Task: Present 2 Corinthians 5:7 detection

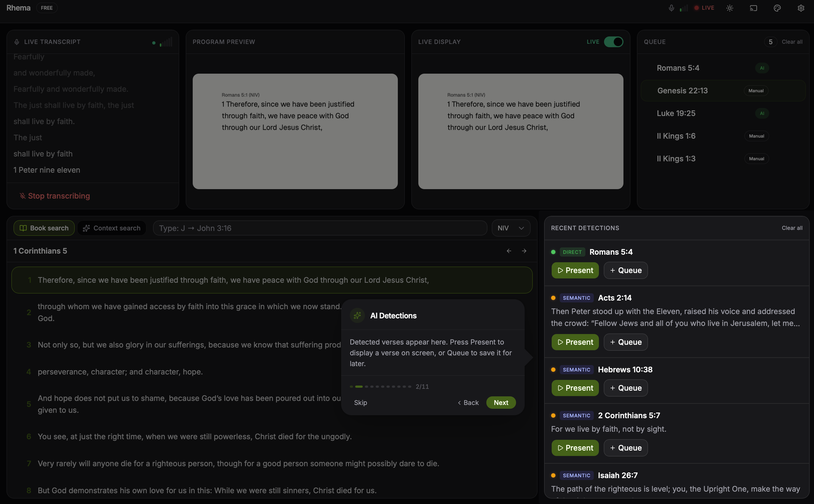Action: point(575,448)
